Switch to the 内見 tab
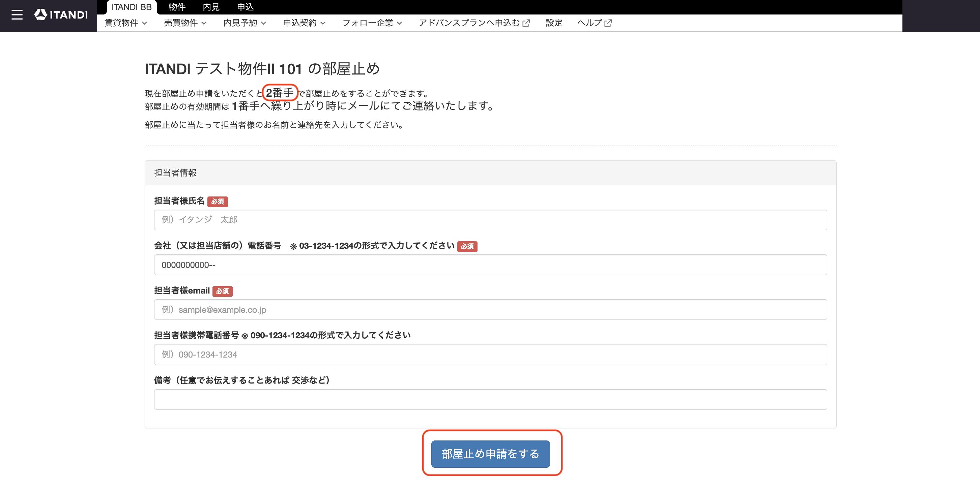The height and width of the screenshot is (490, 980). pyautogui.click(x=211, y=7)
